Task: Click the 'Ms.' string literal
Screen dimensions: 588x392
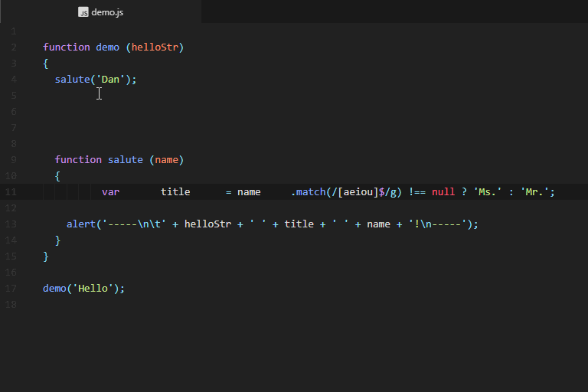Action: pyautogui.click(x=488, y=192)
